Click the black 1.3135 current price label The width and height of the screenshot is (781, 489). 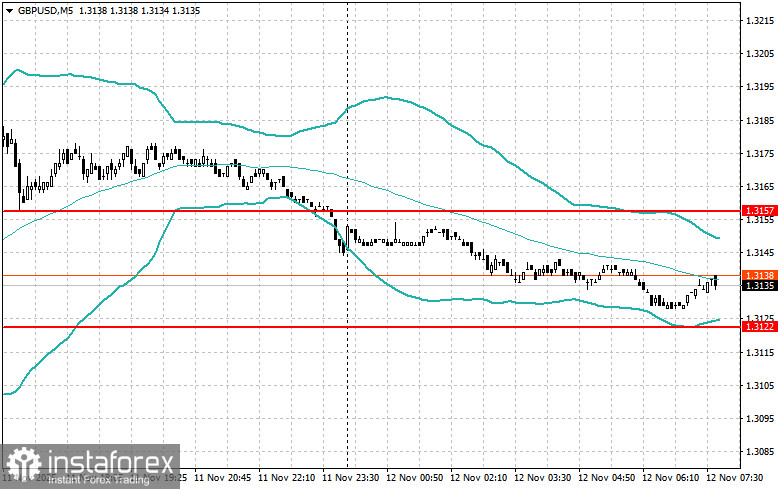pyautogui.click(x=760, y=286)
